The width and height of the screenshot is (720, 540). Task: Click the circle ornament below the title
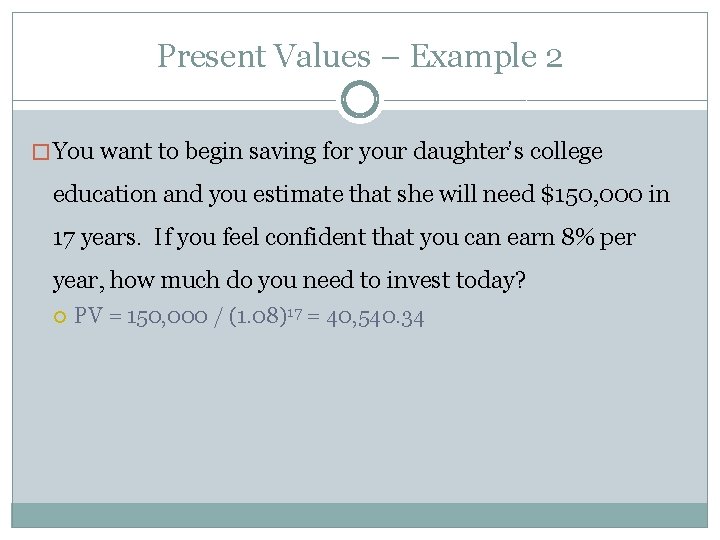360,100
